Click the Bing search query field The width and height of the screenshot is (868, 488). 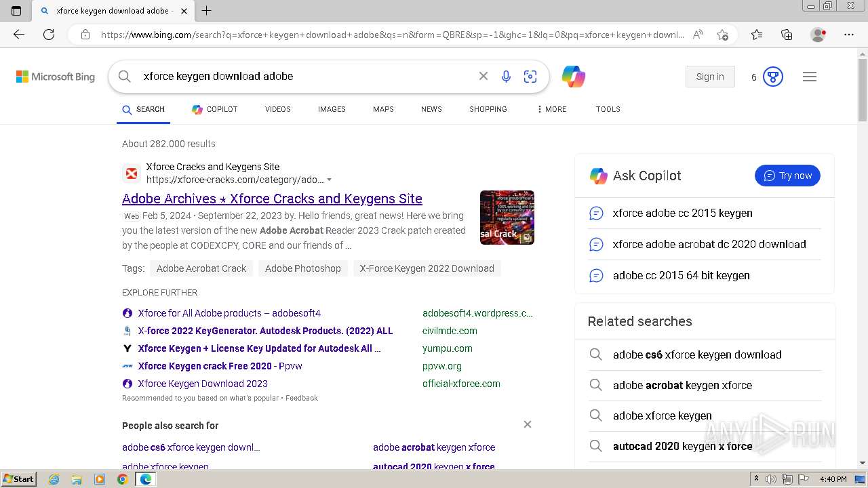coord(305,77)
